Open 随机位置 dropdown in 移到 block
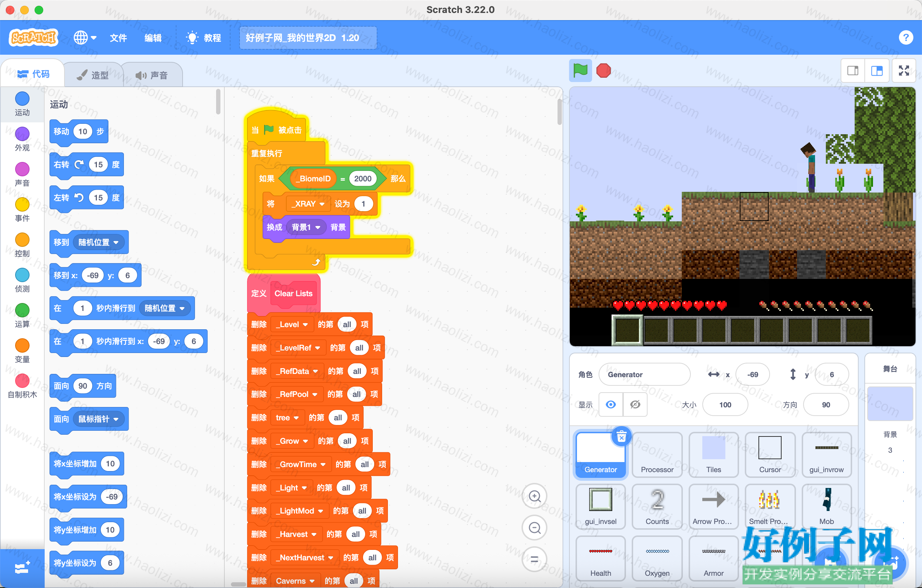922x588 pixels. (x=98, y=242)
